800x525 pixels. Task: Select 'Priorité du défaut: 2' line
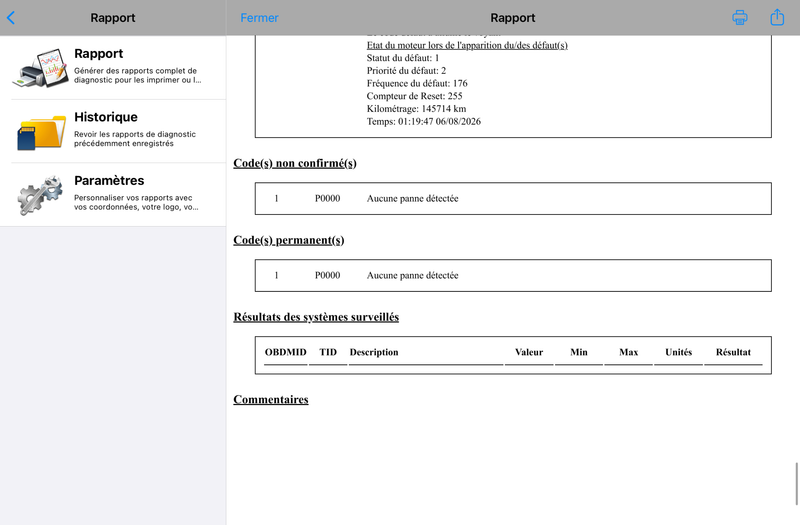click(x=406, y=71)
